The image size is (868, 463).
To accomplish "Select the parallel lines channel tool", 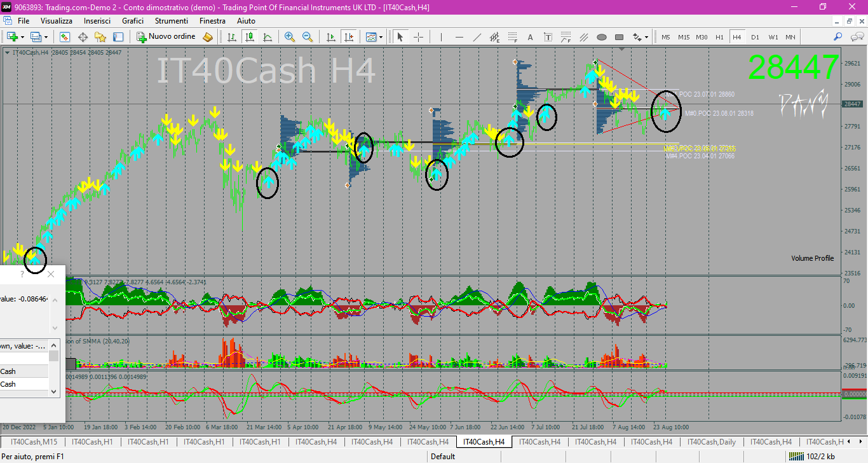I will [x=583, y=37].
